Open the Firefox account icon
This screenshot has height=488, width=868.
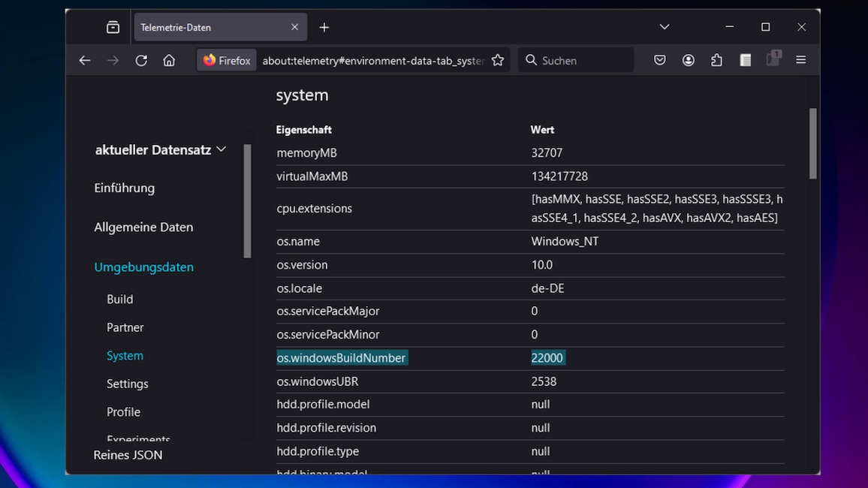pyautogui.click(x=688, y=60)
